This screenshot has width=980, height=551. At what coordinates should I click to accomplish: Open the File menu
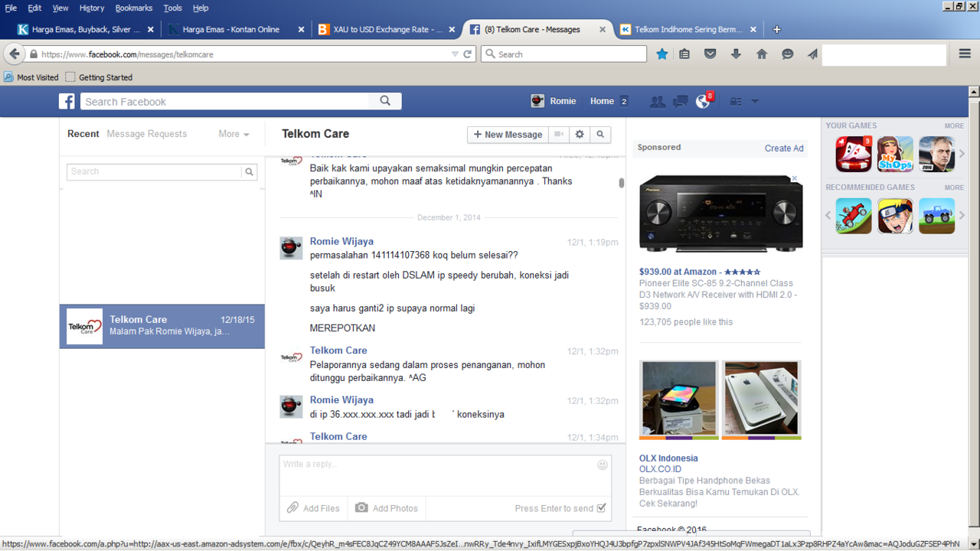[11, 8]
